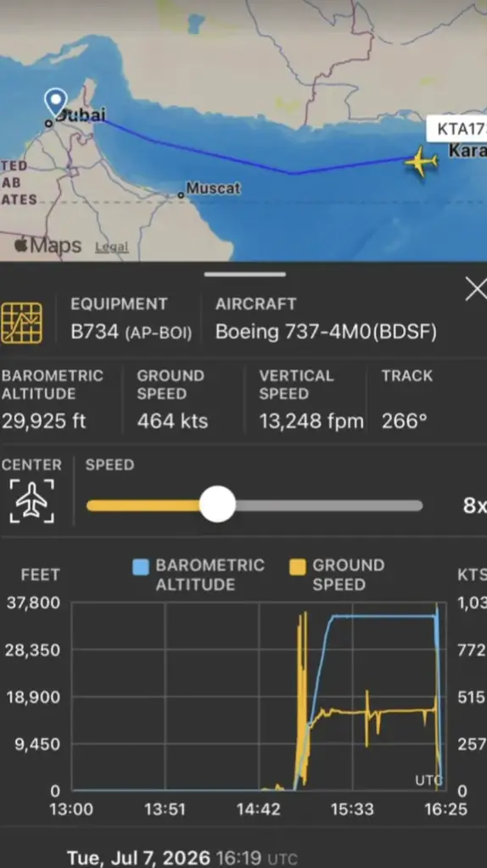Tap the sheet drag handle bar
Image resolution: width=487 pixels, height=868 pixels.
[245, 274]
